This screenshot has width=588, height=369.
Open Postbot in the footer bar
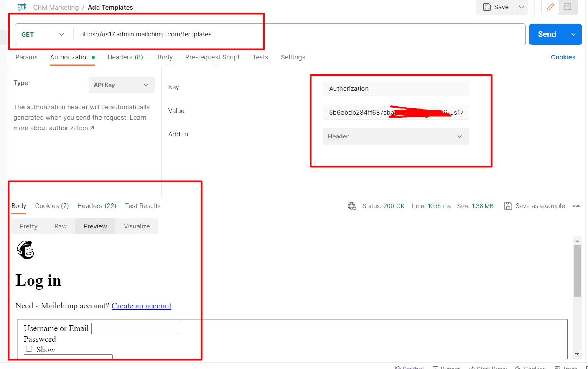[x=409, y=367]
